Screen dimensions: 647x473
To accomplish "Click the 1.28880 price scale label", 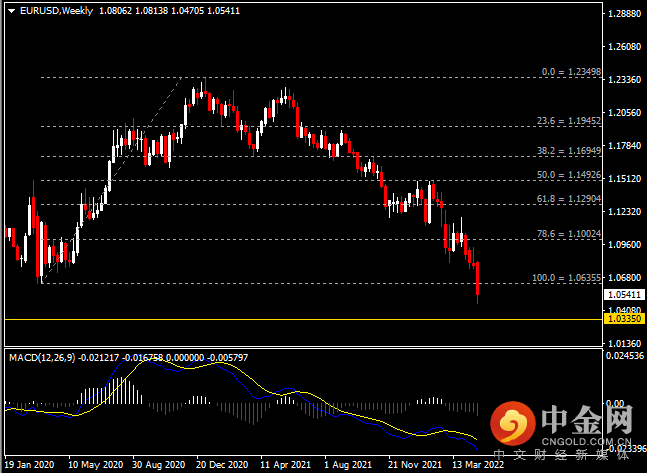I will point(625,14).
